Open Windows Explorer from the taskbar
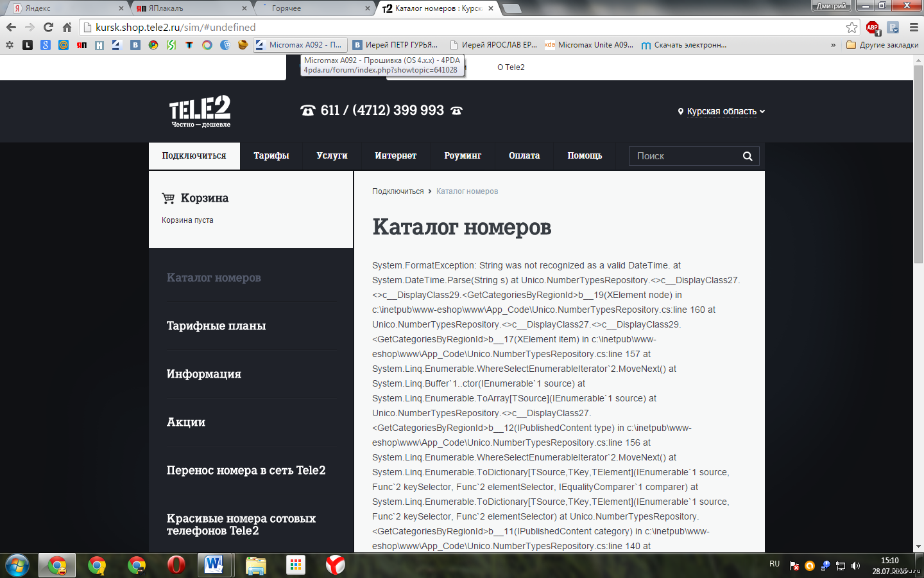 [x=255, y=565]
